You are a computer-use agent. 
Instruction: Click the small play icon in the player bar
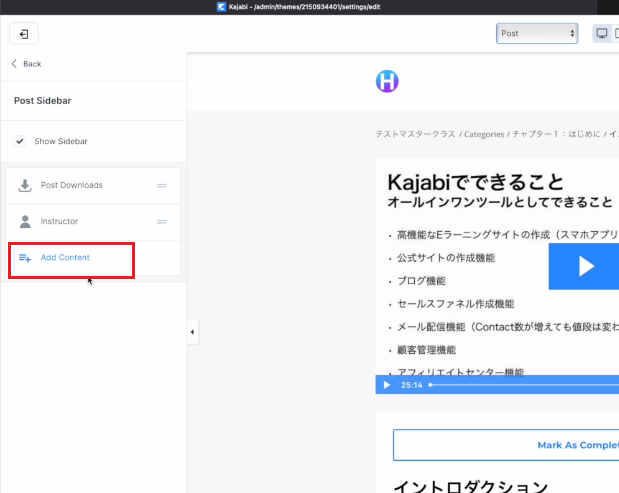click(387, 385)
